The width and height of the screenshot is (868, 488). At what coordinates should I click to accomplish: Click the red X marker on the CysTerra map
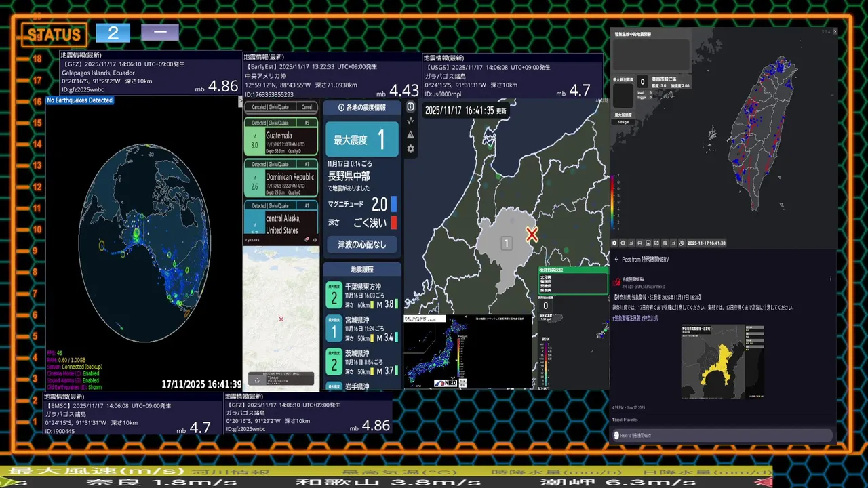pyautogui.click(x=281, y=319)
